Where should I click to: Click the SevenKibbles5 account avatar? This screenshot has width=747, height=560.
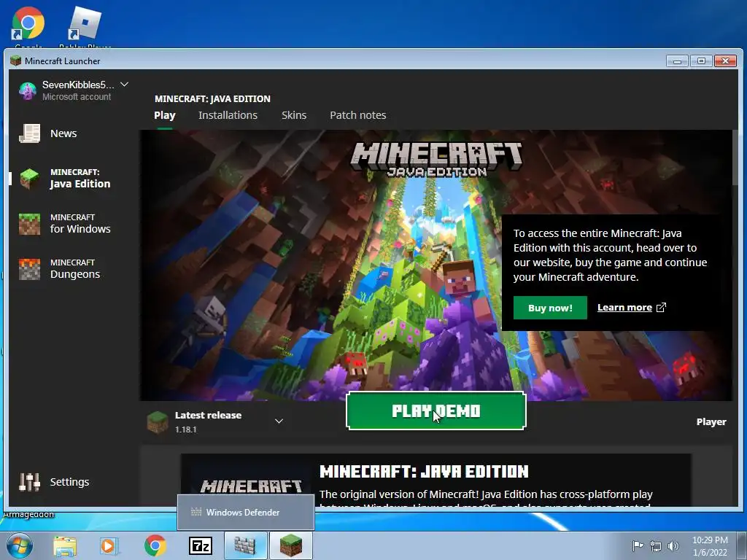pos(28,90)
